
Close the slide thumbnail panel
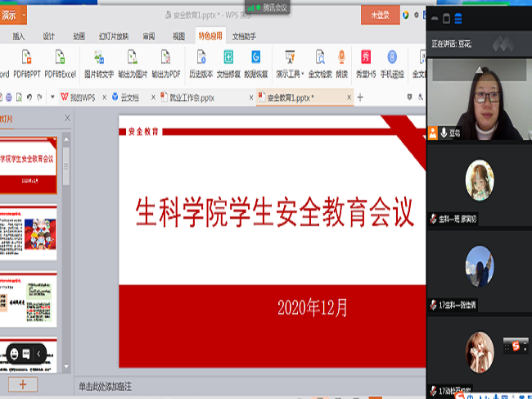pyautogui.click(x=67, y=119)
